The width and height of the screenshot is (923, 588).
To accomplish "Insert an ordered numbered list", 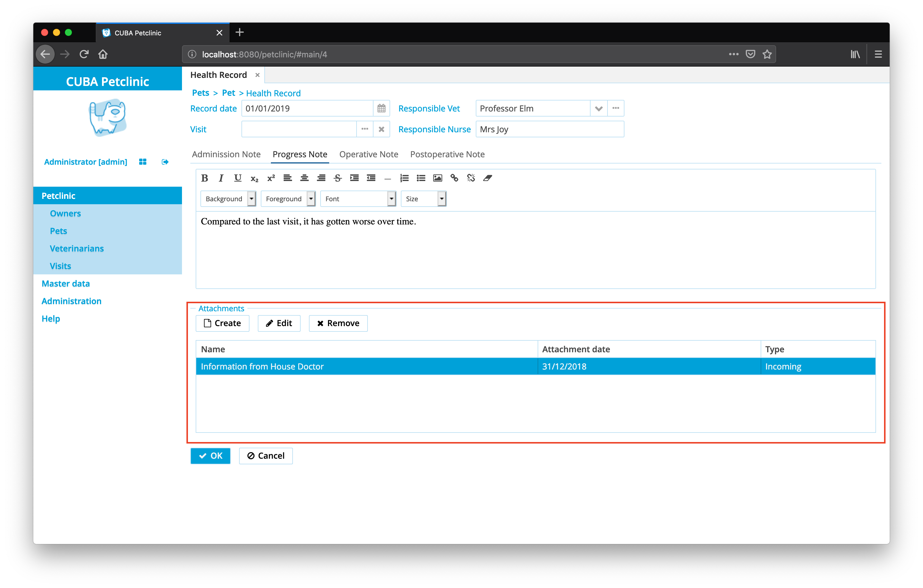I will 404,178.
